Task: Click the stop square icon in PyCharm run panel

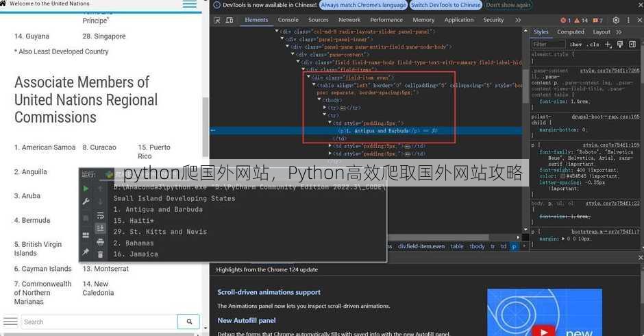Action: [86, 218]
